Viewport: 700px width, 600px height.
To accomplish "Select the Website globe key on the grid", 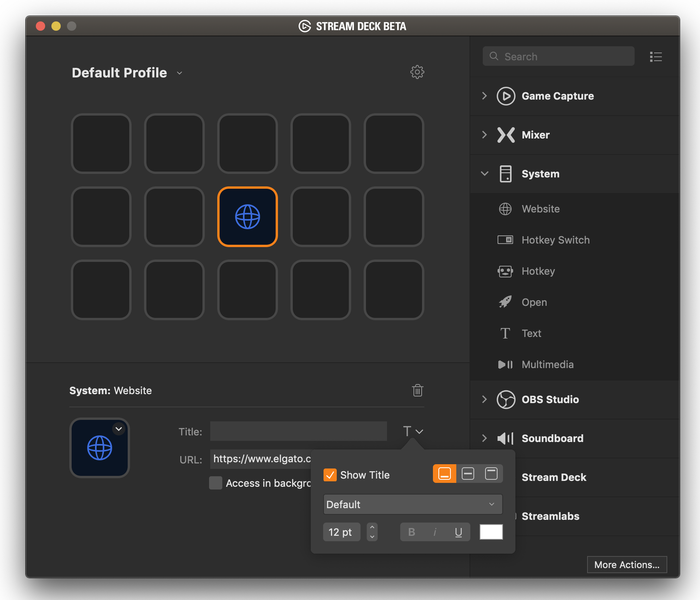I will coord(247,217).
